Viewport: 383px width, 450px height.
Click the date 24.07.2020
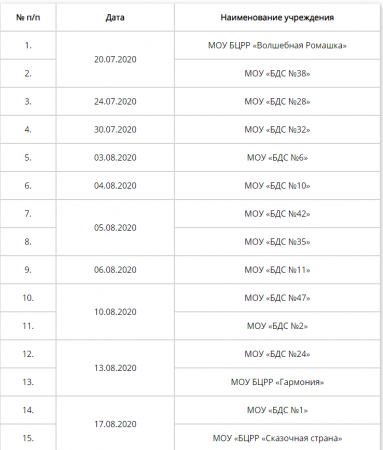pos(115,101)
